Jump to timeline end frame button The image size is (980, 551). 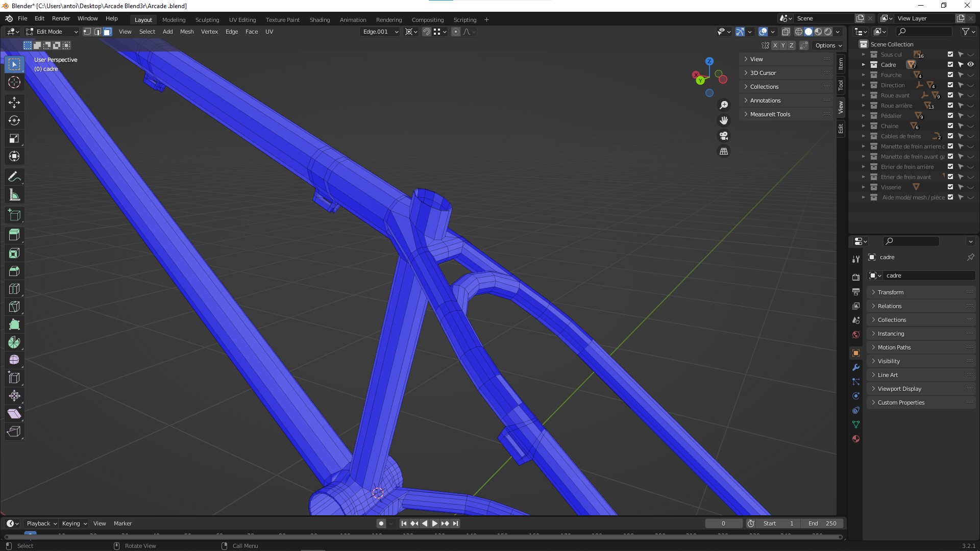pos(456,523)
